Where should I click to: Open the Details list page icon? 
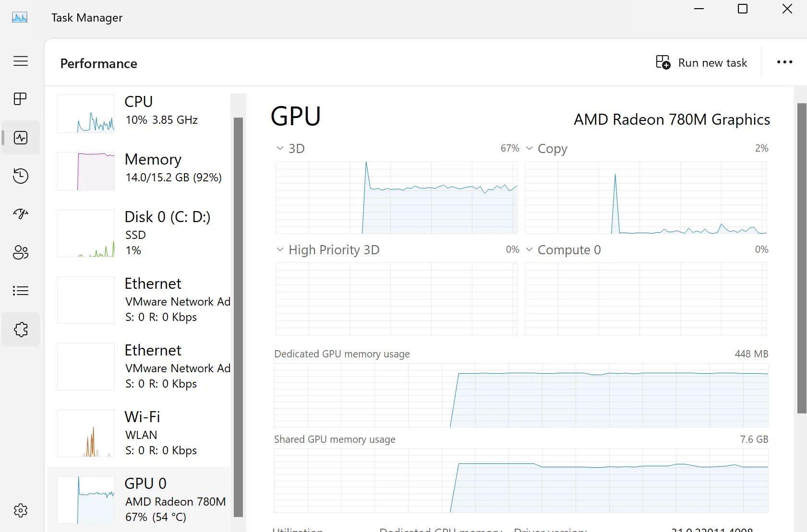tap(21, 291)
